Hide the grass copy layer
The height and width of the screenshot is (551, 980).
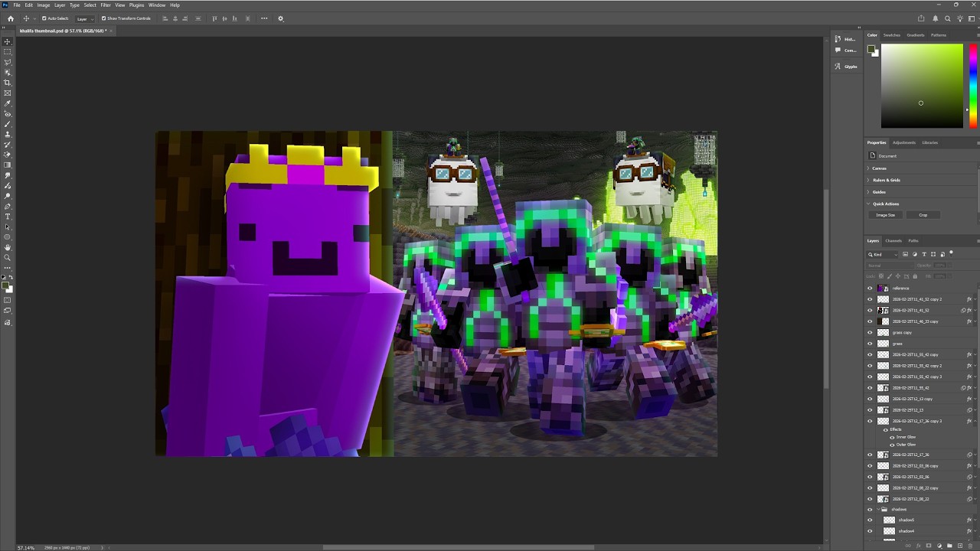pos(870,333)
